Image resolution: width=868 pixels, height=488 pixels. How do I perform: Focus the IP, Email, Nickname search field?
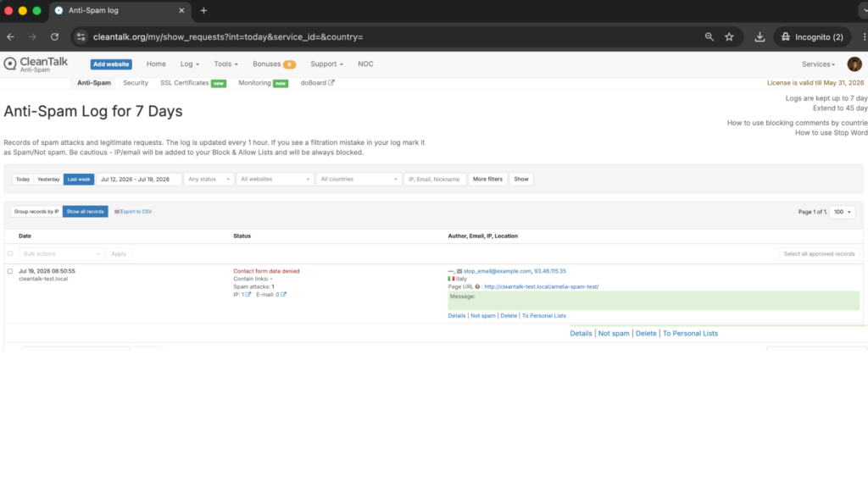tap(435, 180)
